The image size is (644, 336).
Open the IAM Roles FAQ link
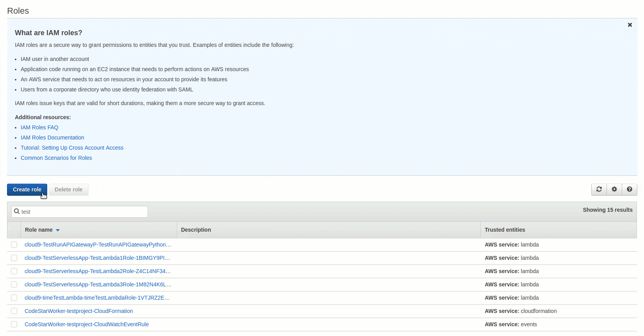pos(39,127)
